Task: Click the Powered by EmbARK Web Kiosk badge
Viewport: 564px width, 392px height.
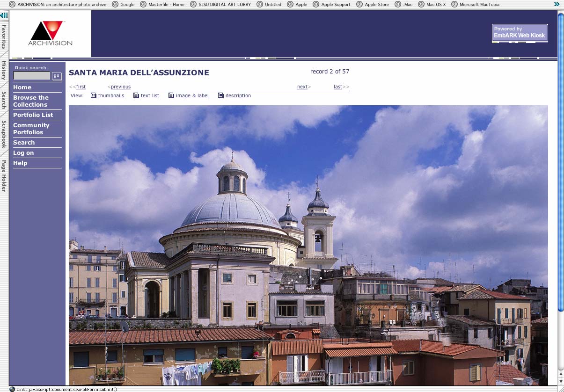Action: pyautogui.click(x=520, y=33)
